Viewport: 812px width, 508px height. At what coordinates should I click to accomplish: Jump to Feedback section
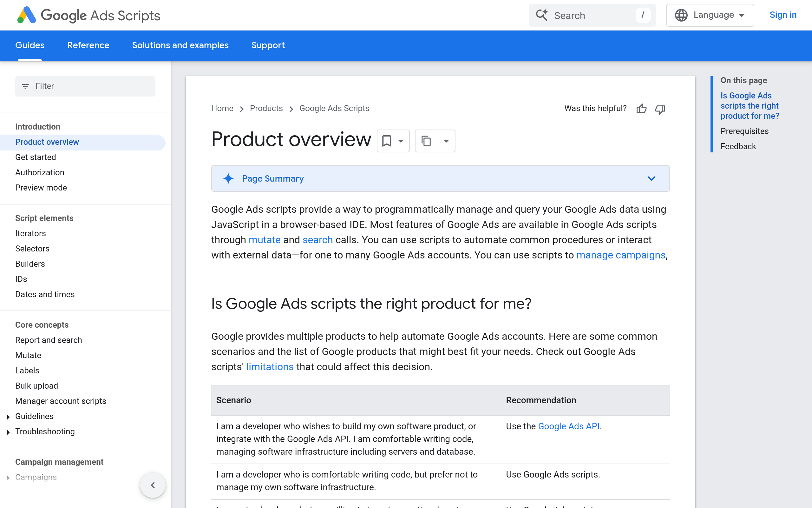point(738,146)
